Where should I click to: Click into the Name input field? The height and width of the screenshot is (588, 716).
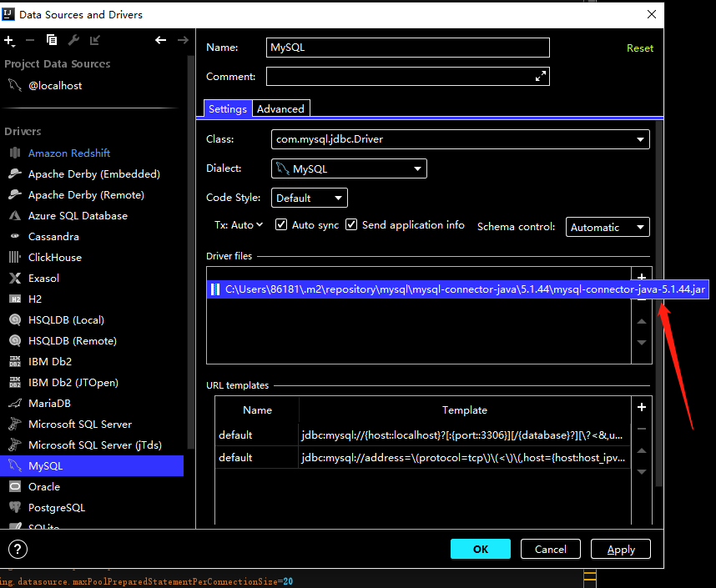coord(408,48)
